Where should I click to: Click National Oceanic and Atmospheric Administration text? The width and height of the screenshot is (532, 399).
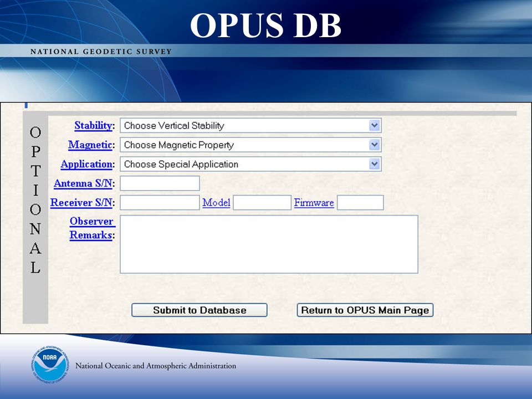[155, 366]
